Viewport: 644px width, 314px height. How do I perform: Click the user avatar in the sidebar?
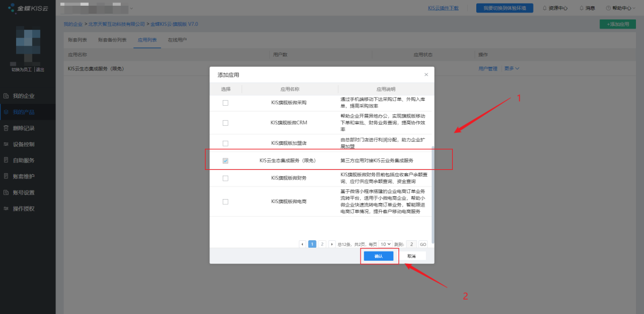tap(27, 43)
